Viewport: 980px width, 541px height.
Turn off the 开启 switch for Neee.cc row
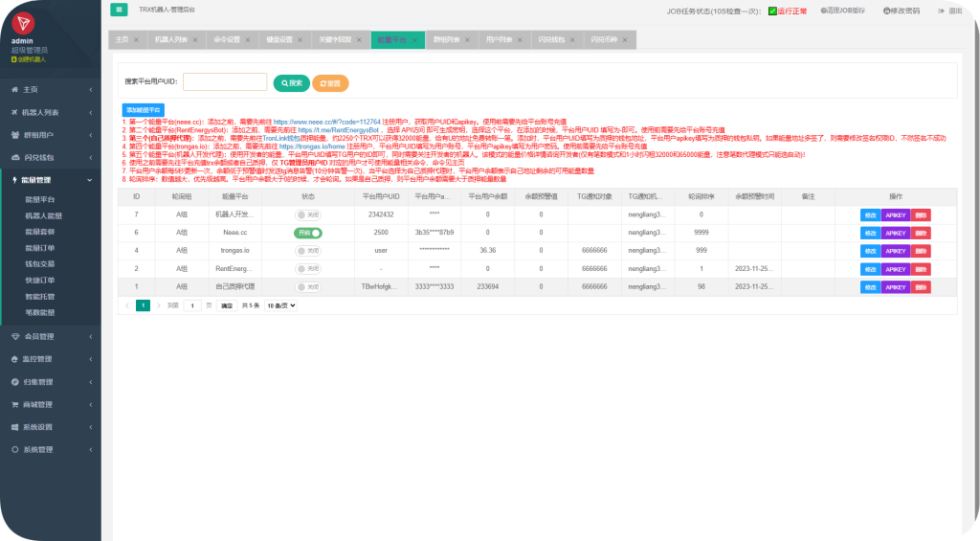pyautogui.click(x=308, y=233)
